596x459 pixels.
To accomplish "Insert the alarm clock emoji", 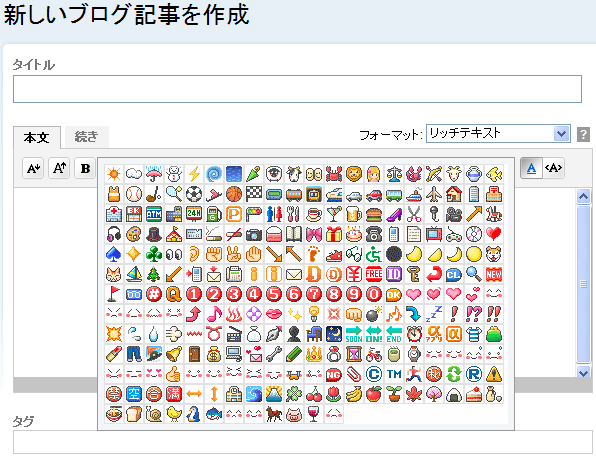I will (414, 334).
